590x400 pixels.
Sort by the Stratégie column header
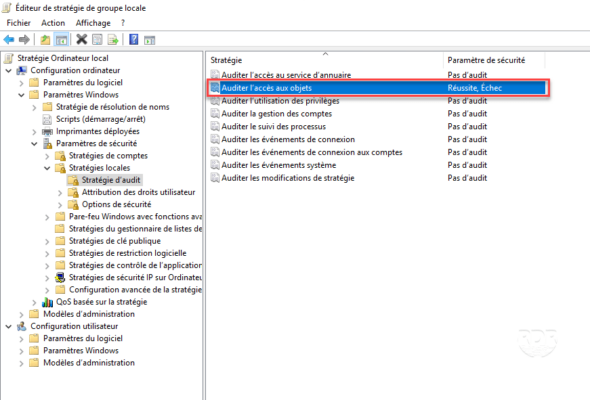click(x=325, y=60)
